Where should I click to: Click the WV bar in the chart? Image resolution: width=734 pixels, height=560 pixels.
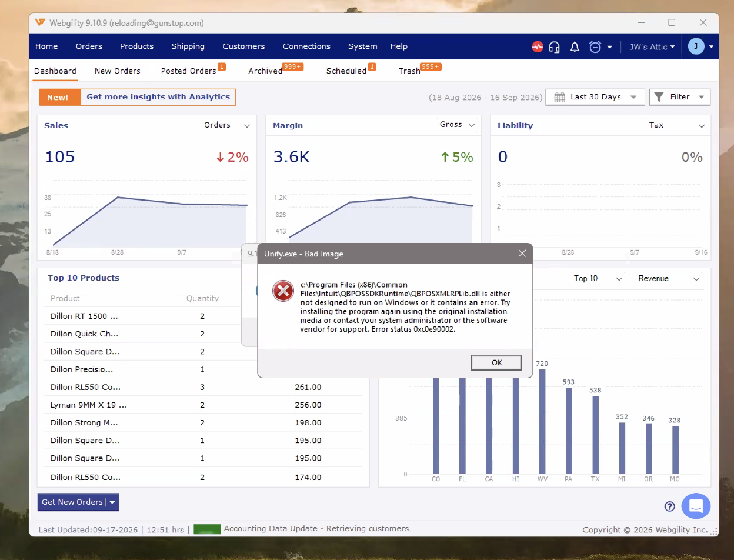pos(542,422)
